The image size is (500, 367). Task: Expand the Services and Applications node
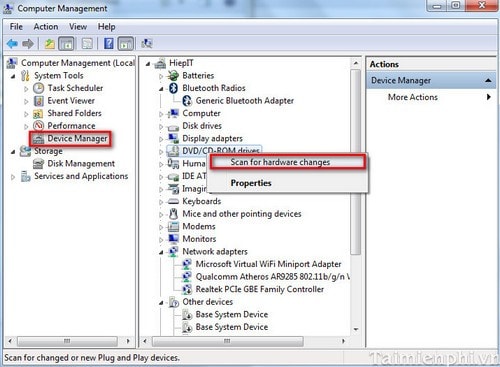13,177
